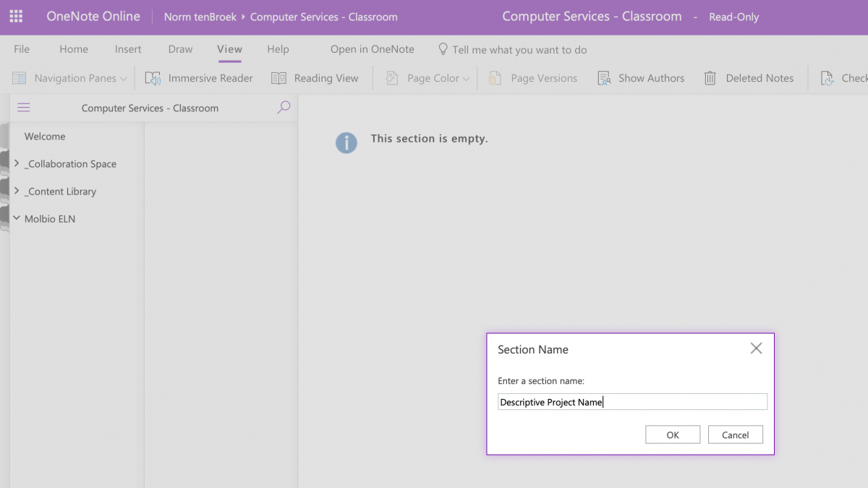Click the OneNote Online title link
Image resolution: width=868 pixels, height=488 pixels.
click(x=93, y=16)
